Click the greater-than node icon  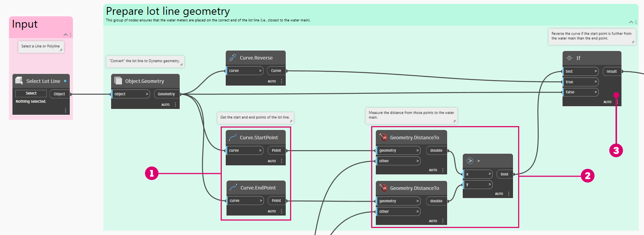pos(470,161)
